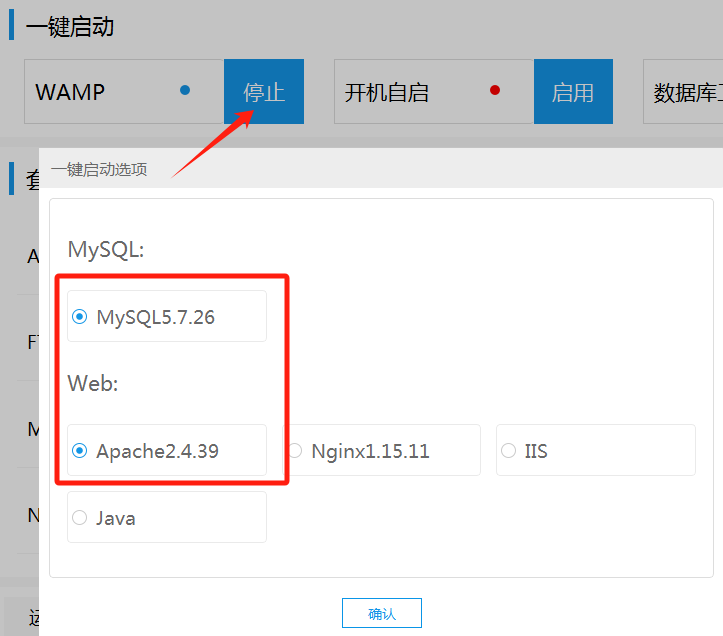Click the MySQL: section label
723x636 pixels.
pos(106,250)
